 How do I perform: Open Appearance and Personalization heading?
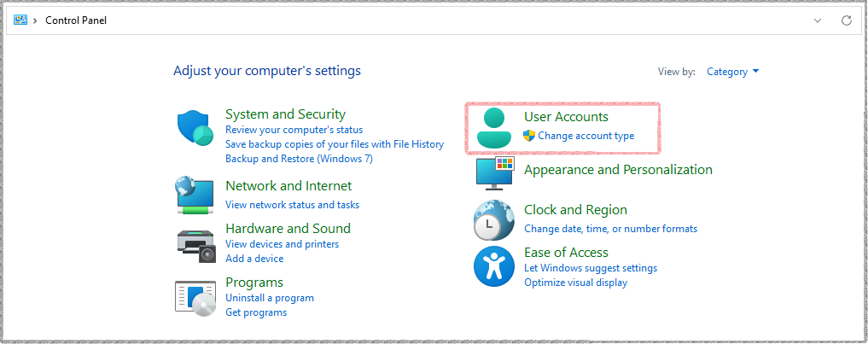[618, 170]
